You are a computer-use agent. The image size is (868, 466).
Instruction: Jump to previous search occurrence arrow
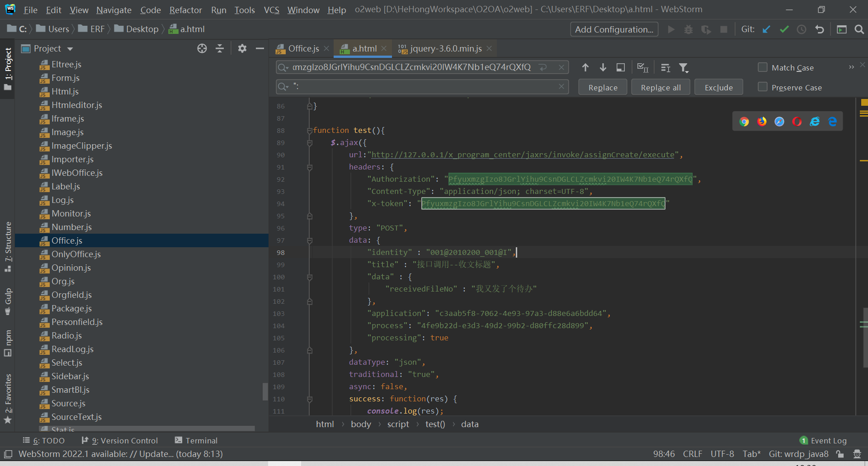[585, 68]
